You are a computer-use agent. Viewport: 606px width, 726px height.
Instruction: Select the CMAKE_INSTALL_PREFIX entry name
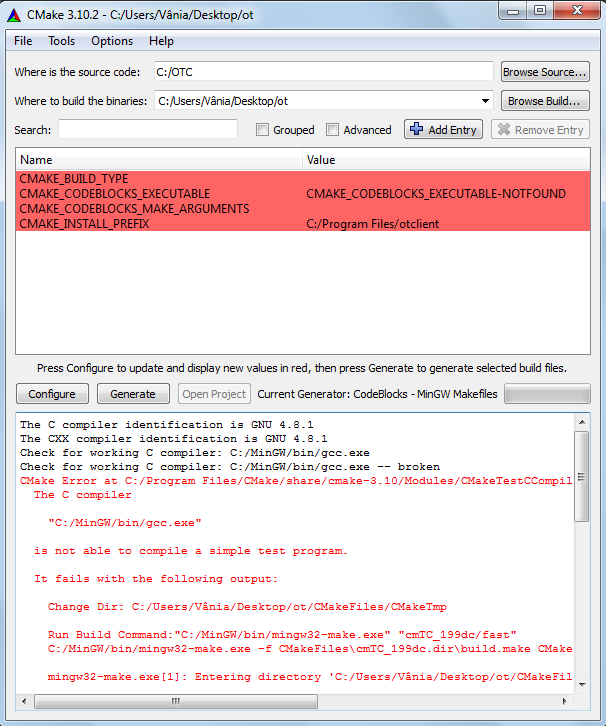[84, 224]
